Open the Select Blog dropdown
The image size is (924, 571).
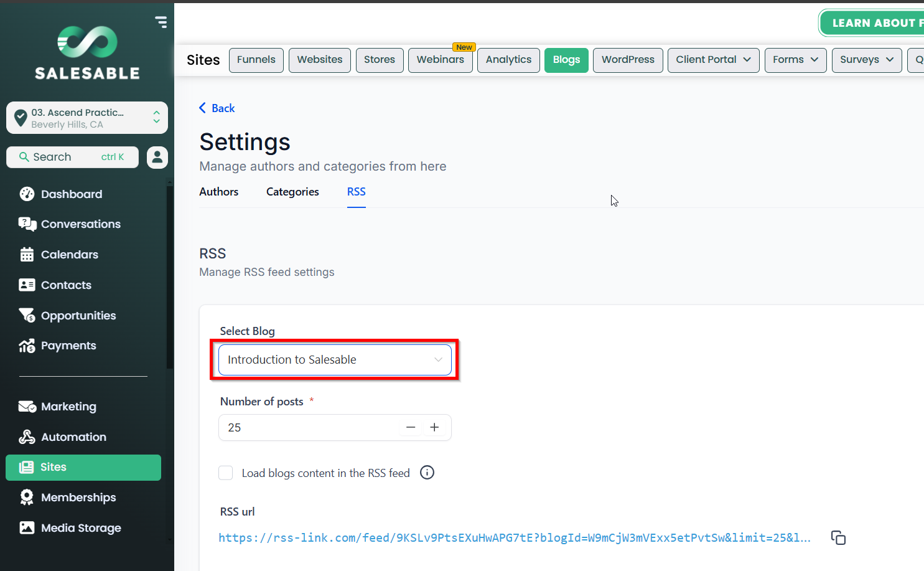click(x=335, y=360)
